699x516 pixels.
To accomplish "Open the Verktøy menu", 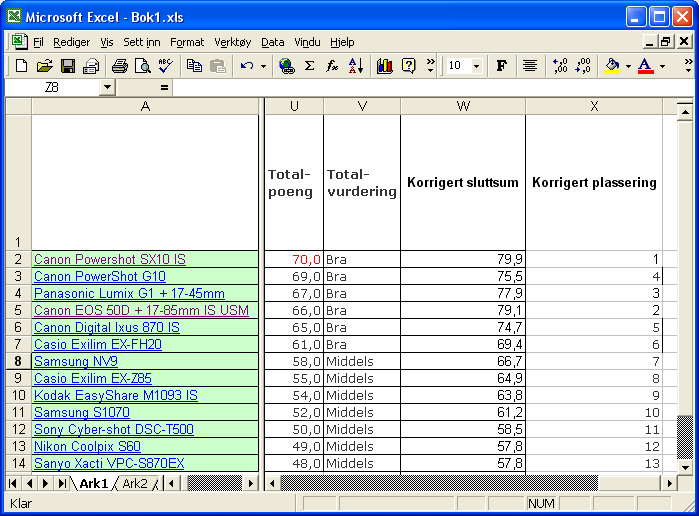I will 233,42.
